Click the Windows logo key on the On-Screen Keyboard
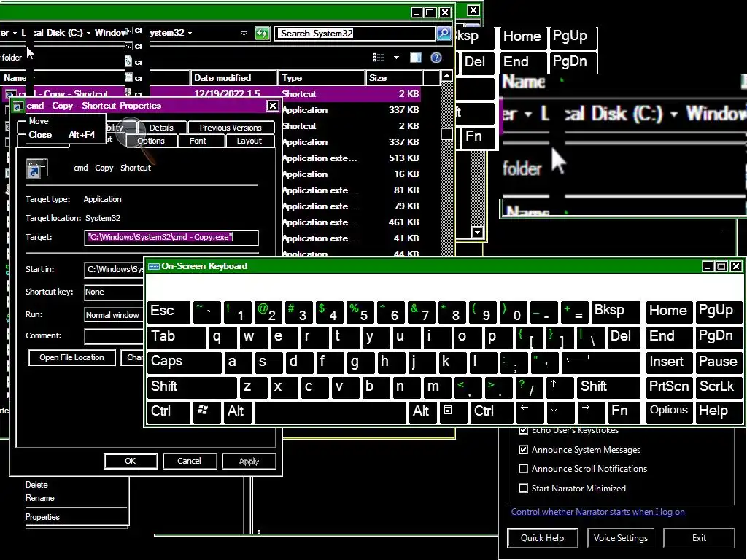The width and height of the screenshot is (747, 560). pyautogui.click(x=206, y=411)
